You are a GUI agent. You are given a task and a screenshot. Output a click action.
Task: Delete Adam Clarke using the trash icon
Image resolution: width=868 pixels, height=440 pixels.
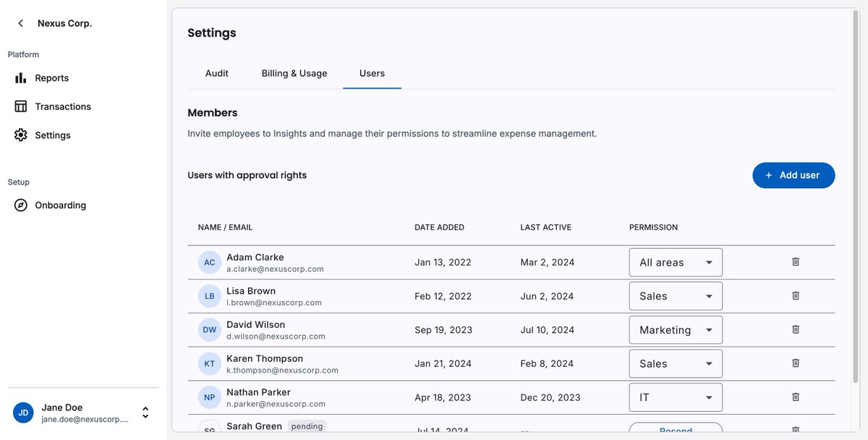click(796, 262)
